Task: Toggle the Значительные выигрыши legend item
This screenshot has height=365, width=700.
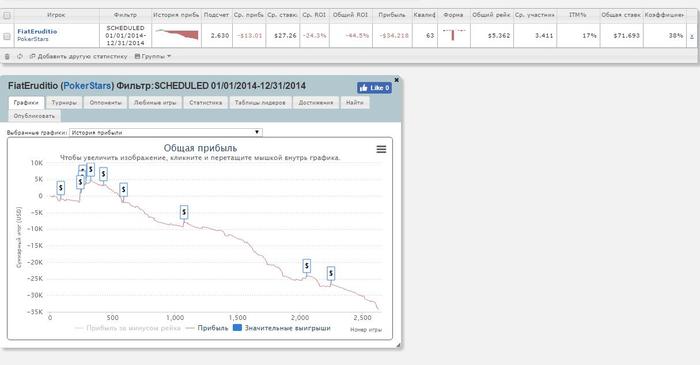Action: pos(282,328)
